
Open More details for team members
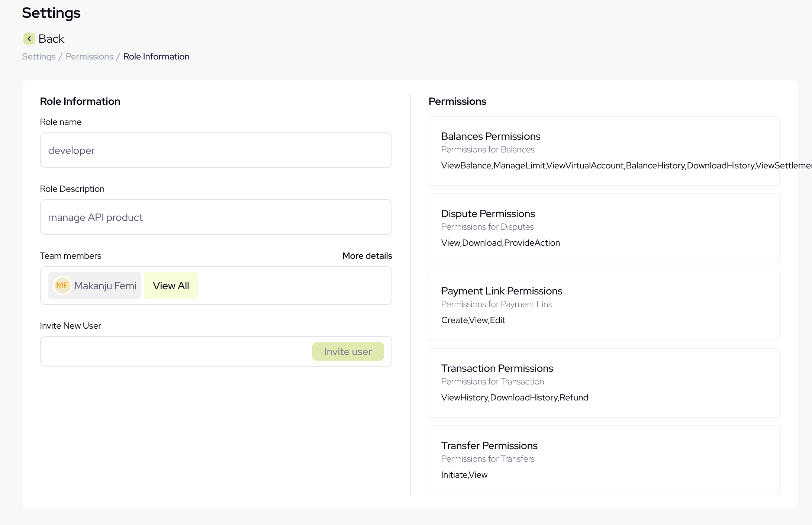point(367,256)
